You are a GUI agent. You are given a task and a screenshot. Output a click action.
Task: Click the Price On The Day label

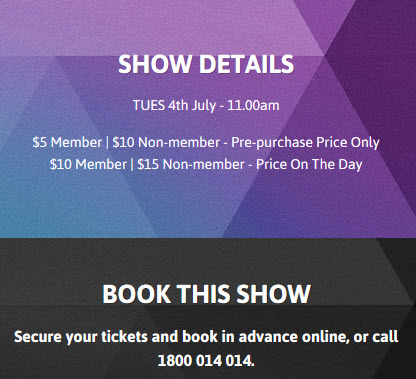pyautogui.click(x=309, y=165)
